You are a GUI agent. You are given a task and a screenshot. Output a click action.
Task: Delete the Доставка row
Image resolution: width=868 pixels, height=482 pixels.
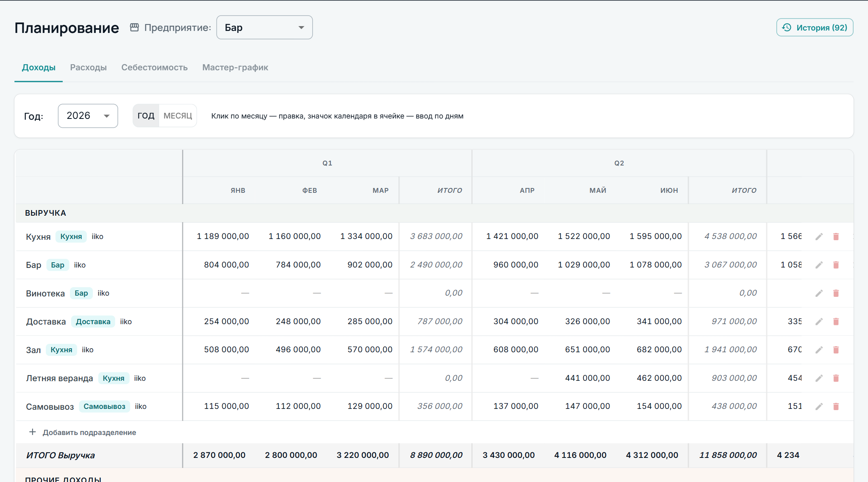coord(836,322)
